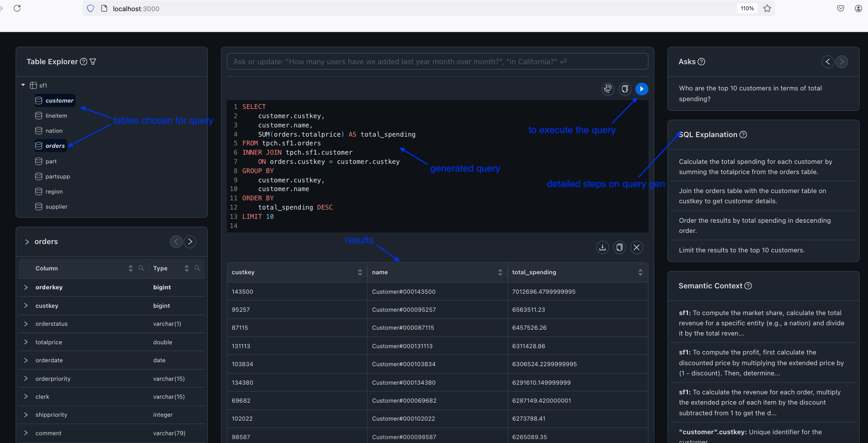Copy the results table
Image resolution: width=868 pixels, height=443 pixels.
(619, 248)
